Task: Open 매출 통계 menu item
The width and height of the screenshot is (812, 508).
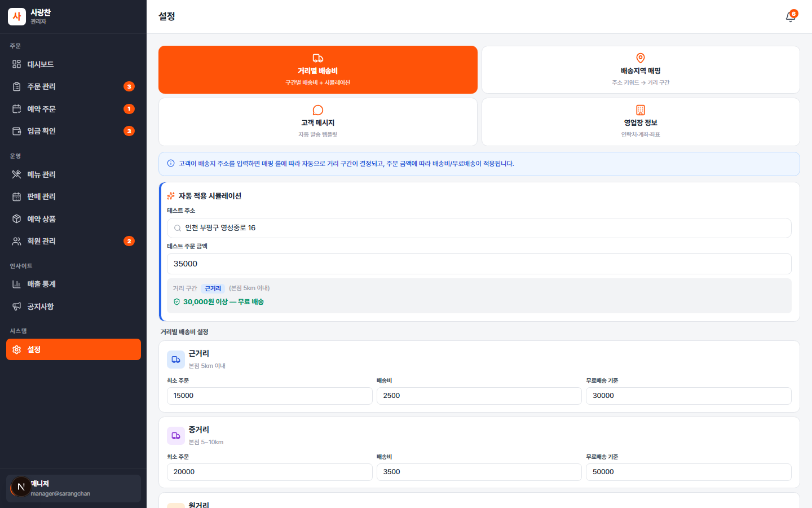Action: [x=73, y=284]
